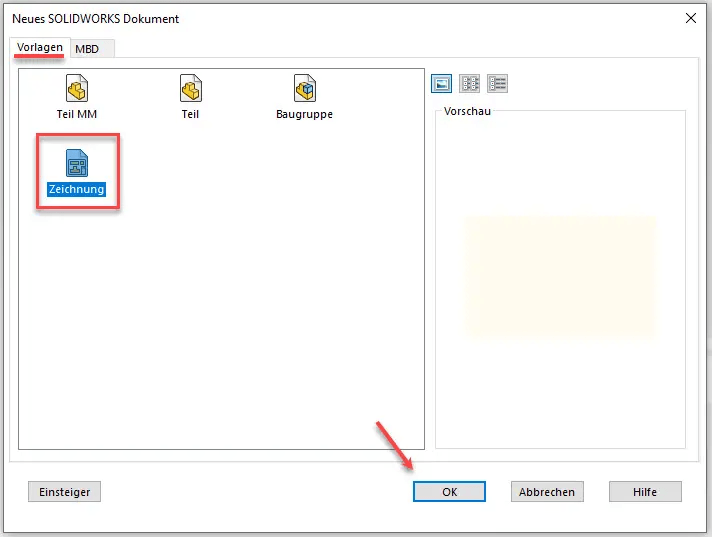Viewport: 712px width, 537px height.
Task: Close the Neues SOLIDWORKS Dokument dialog
Action: tap(689, 18)
